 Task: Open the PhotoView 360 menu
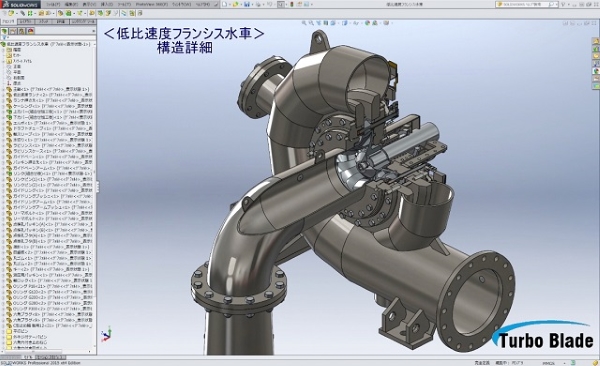[152, 4]
